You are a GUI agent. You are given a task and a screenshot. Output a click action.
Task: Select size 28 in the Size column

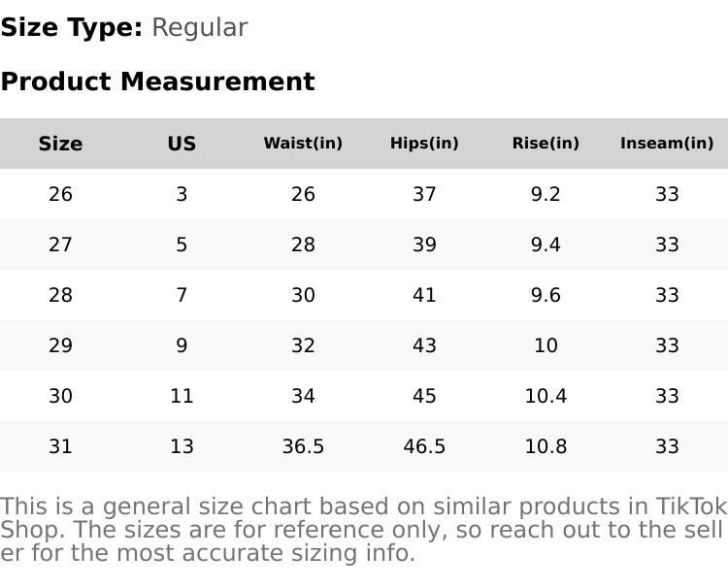tap(60, 295)
